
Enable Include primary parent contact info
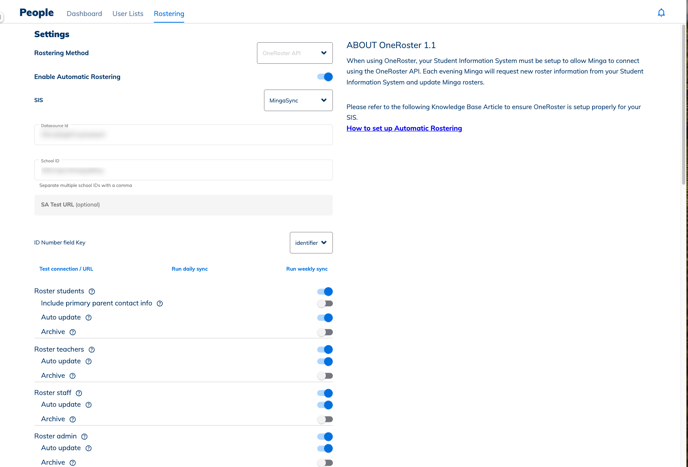point(325,304)
